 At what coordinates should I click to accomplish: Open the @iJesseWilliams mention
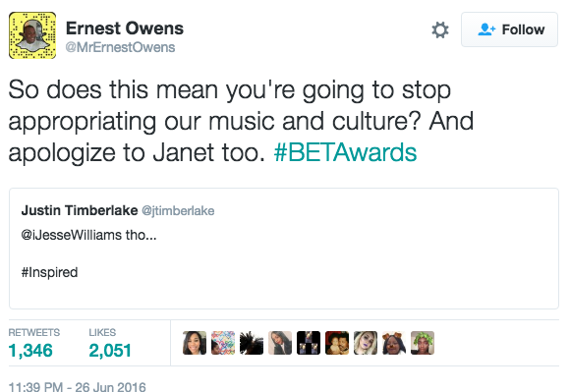tap(71, 235)
